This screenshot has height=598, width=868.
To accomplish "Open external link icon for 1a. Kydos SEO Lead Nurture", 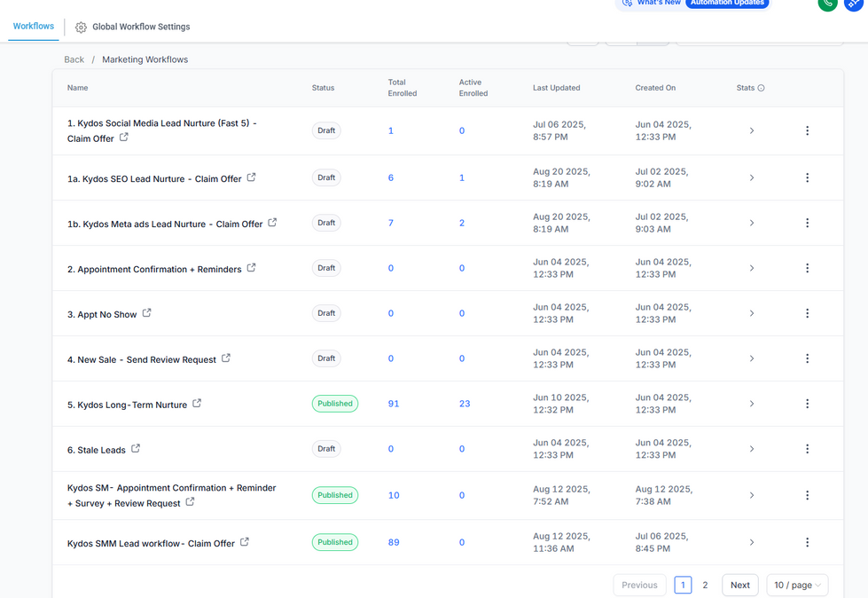I will [x=251, y=177].
